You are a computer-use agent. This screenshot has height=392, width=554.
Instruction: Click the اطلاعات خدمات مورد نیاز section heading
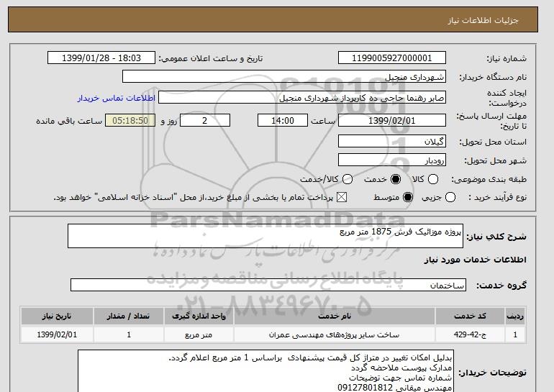[475, 260]
